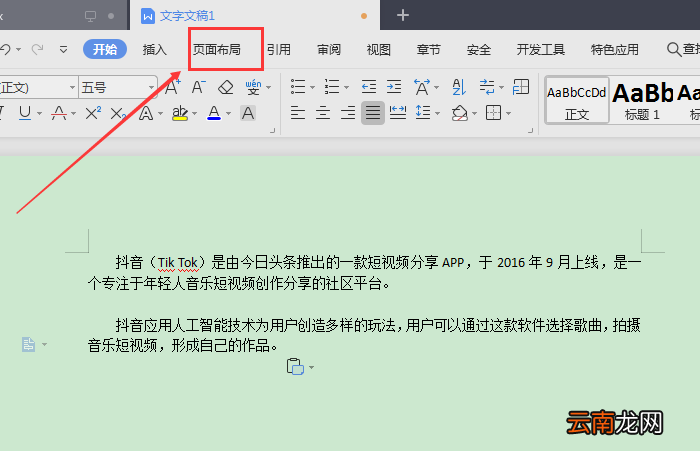Sort text with the A-Z icon
The width and height of the screenshot is (700, 451).
tap(459, 87)
